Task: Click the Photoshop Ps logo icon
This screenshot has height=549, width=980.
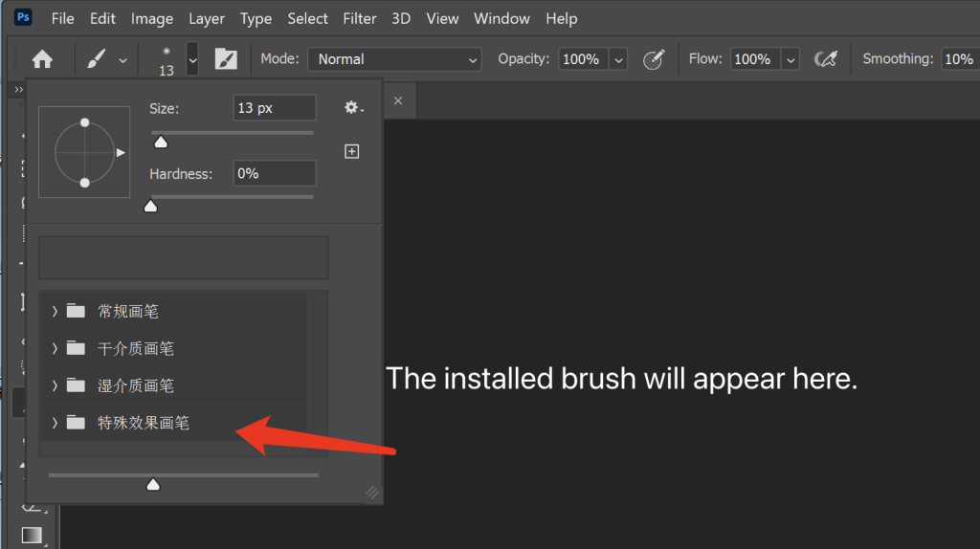Action: (23, 17)
